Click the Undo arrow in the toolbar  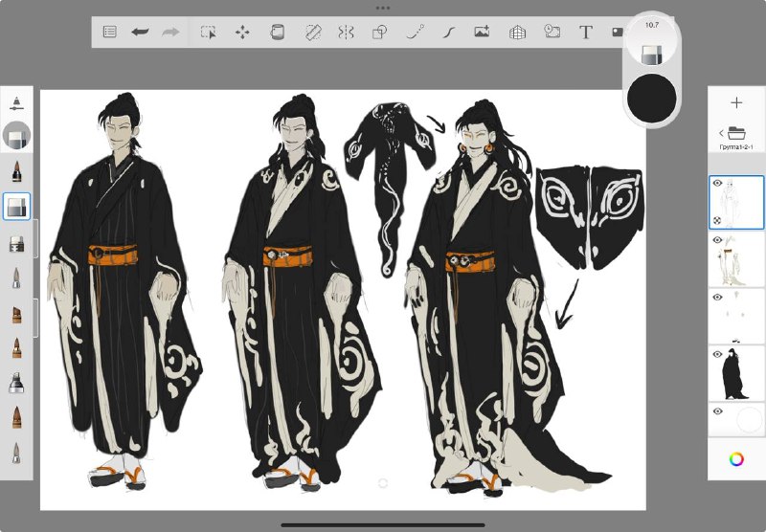[140, 33]
